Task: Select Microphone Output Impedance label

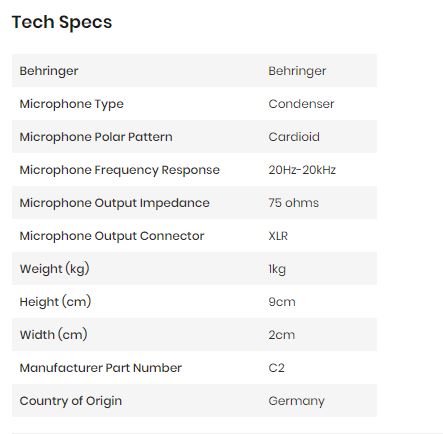Action: tap(114, 203)
